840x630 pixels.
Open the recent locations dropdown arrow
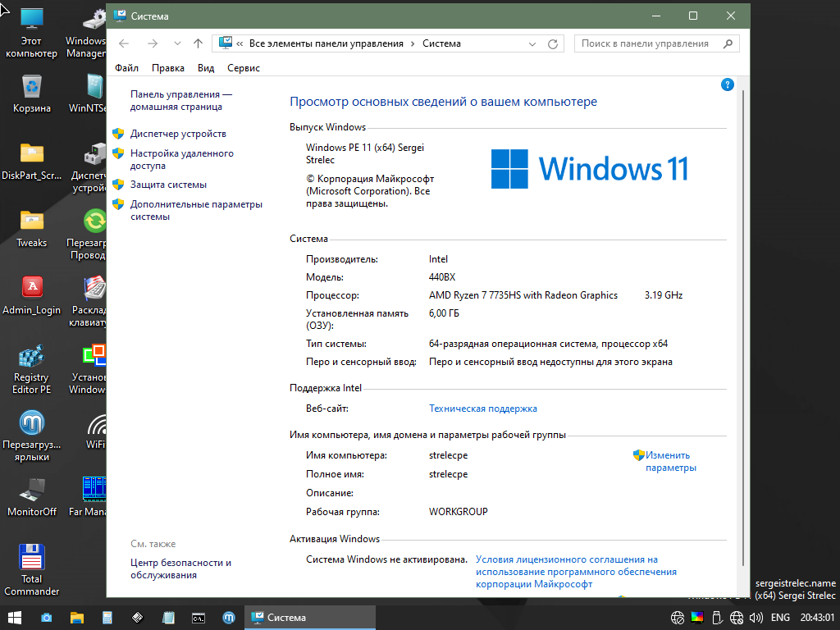coord(177,44)
